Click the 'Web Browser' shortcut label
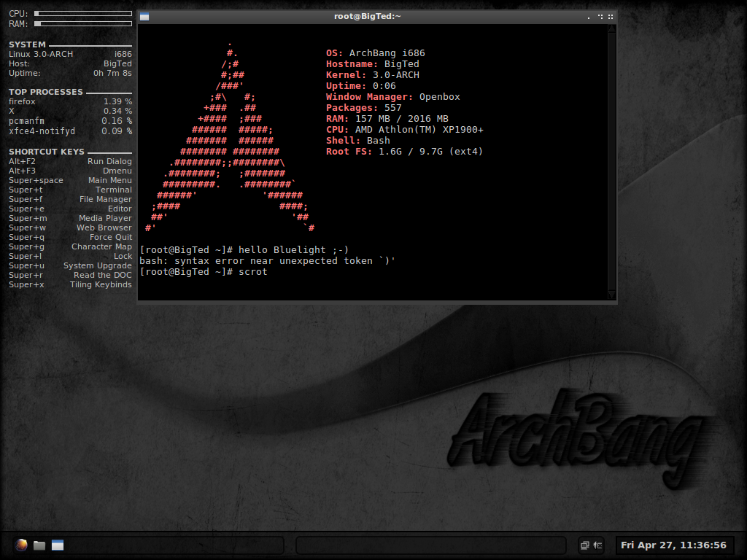The width and height of the screenshot is (747, 560). 104,228
